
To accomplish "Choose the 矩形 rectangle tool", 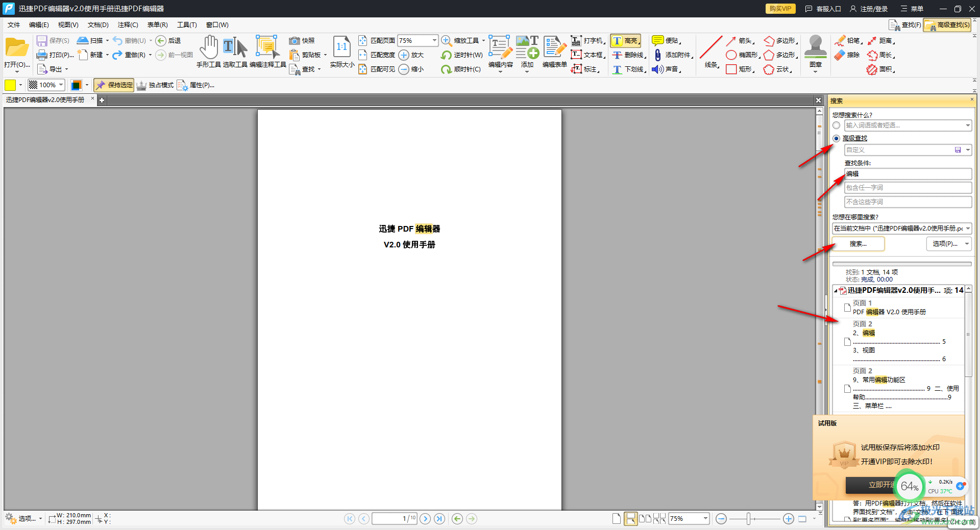I will [739, 69].
